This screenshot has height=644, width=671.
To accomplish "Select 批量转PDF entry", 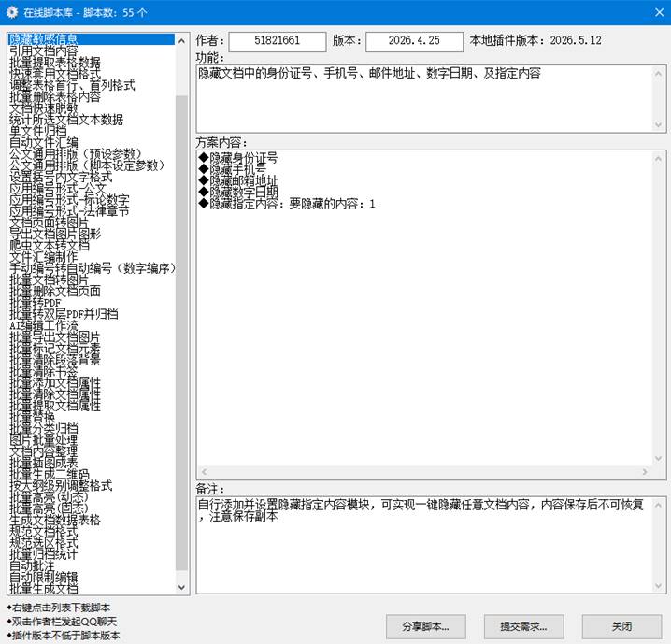I will pyautogui.click(x=92, y=303).
